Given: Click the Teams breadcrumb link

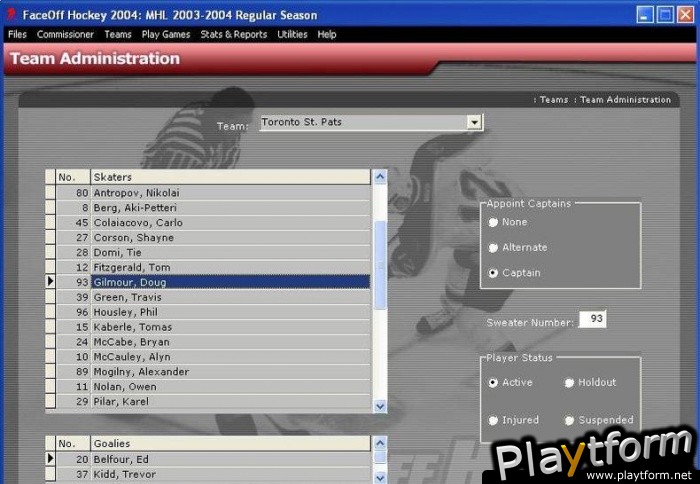Looking at the screenshot, I should coord(554,100).
